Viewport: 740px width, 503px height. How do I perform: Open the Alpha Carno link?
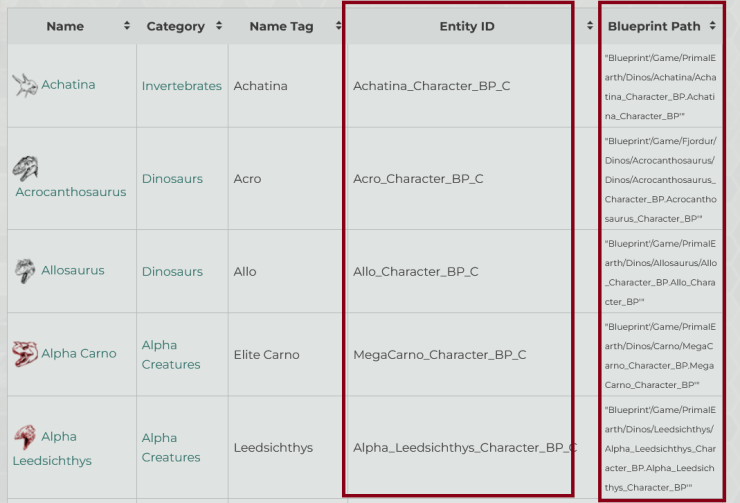(78, 353)
